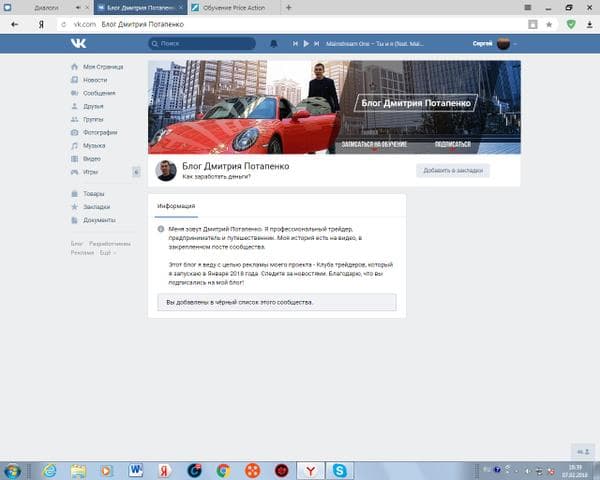This screenshot has height=480, width=600.
Task: Open browser hamburger menu
Action: point(528,7)
